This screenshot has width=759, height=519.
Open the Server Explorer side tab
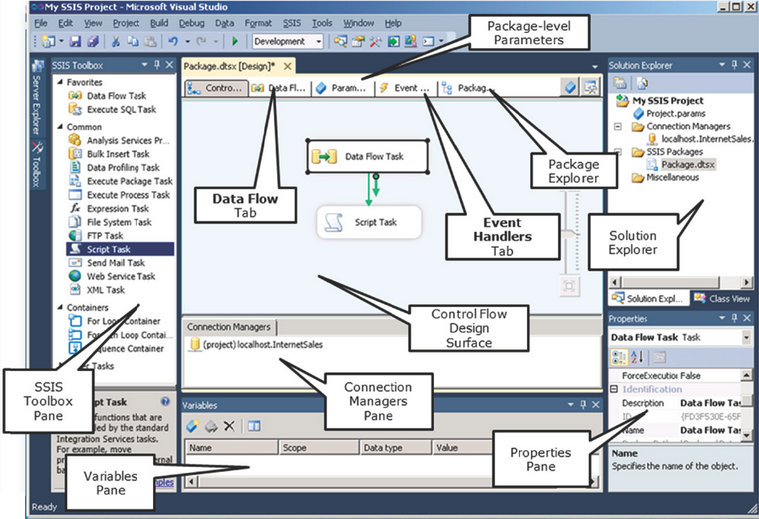coord(37,97)
